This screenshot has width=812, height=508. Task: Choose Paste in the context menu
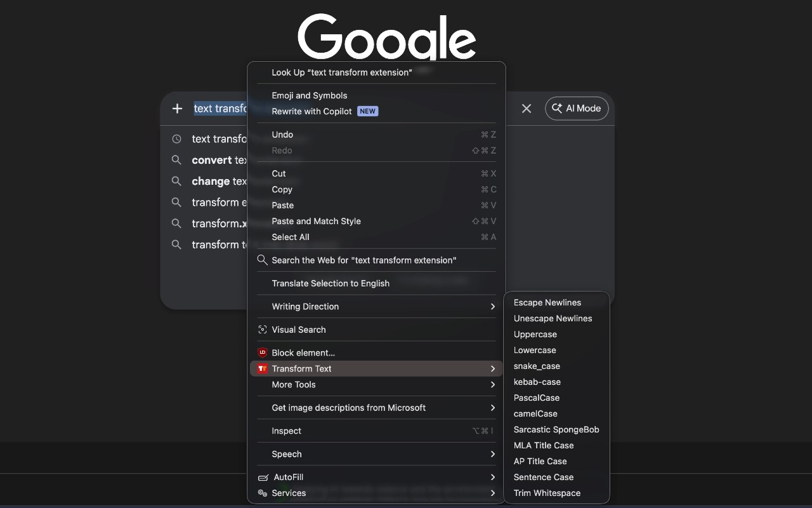click(x=376, y=205)
